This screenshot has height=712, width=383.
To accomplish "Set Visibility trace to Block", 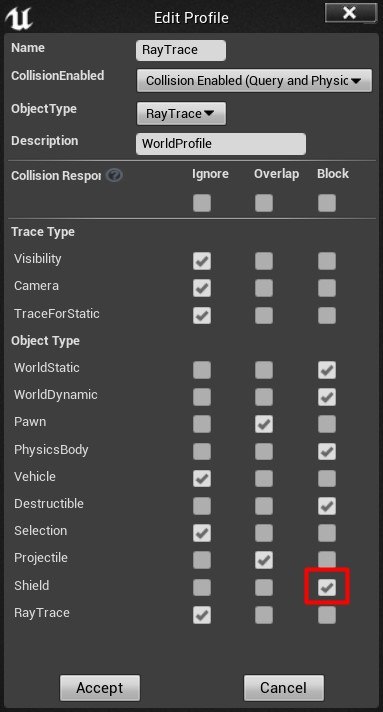I will (x=327, y=261).
